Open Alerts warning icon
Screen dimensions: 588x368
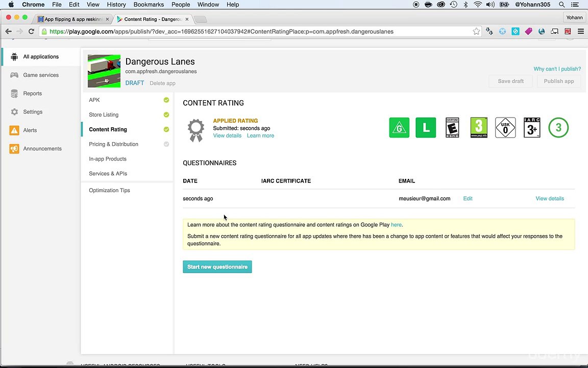14,130
